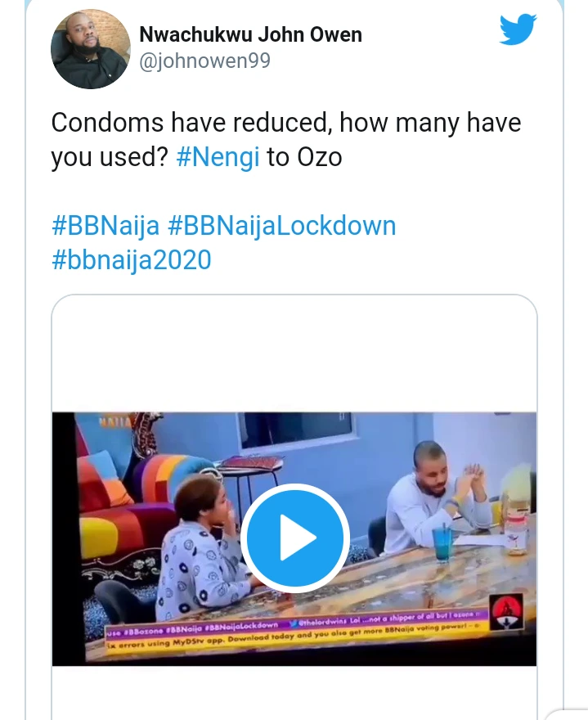Click the blank white area above the video

294,353
